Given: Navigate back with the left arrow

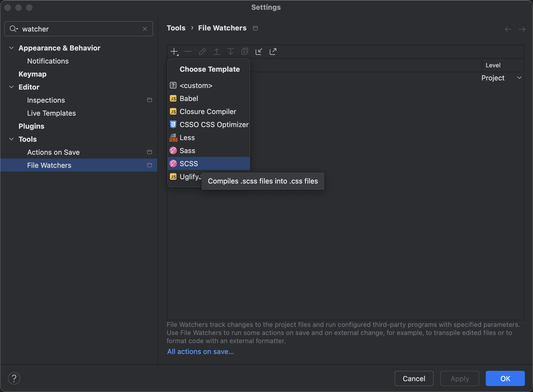Looking at the screenshot, I should coord(508,29).
